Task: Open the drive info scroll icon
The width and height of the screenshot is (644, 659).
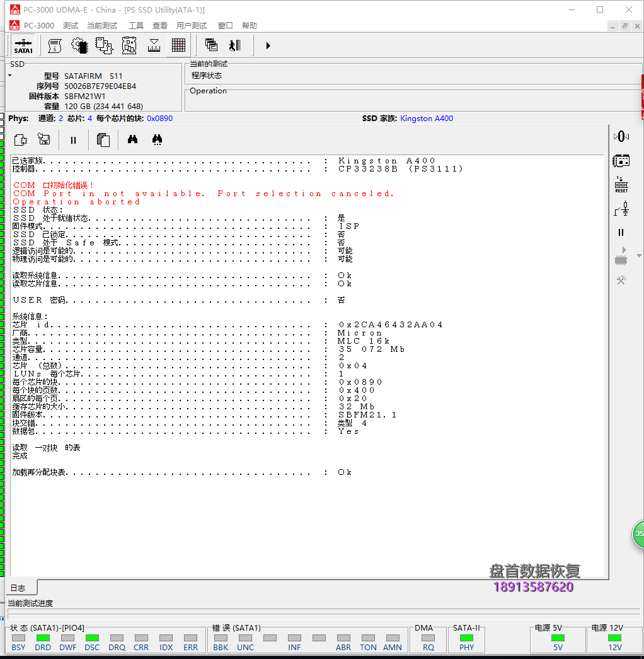Action: click(55, 46)
